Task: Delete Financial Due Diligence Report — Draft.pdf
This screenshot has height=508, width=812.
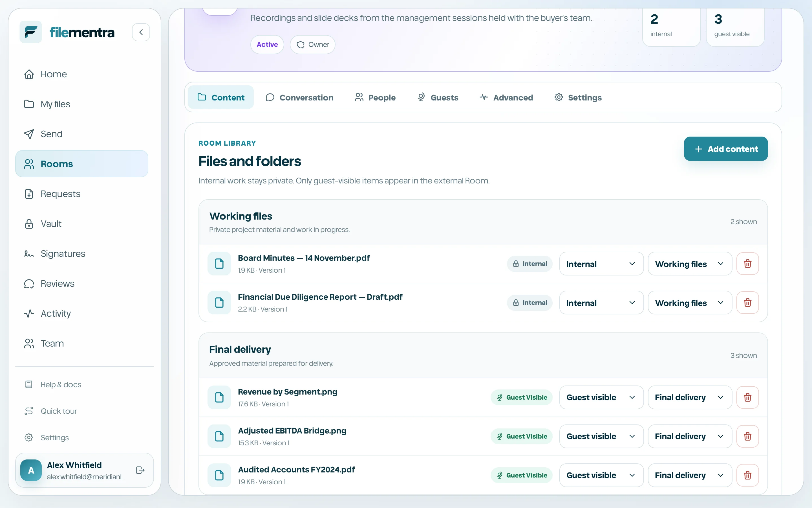Action: [x=747, y=303]
